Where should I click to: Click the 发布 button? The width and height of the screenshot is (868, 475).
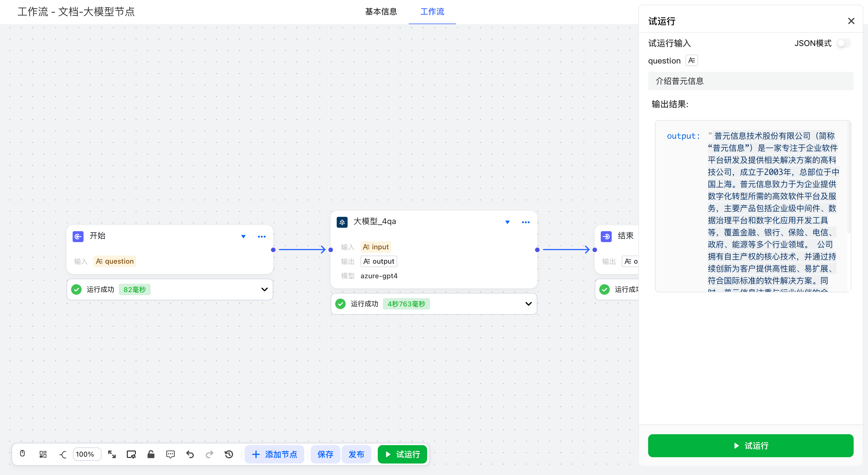[356, 454]
